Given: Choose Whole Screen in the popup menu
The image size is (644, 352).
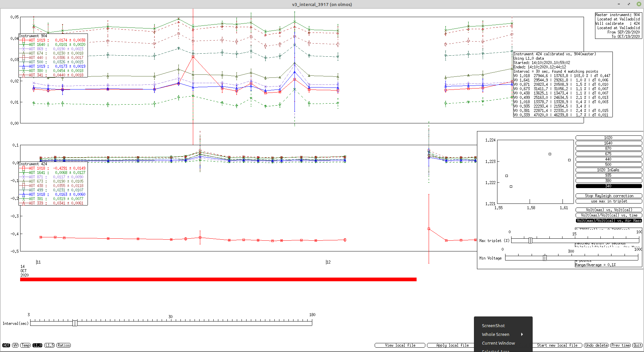Looking at the screenshot, I should [495, 335].
